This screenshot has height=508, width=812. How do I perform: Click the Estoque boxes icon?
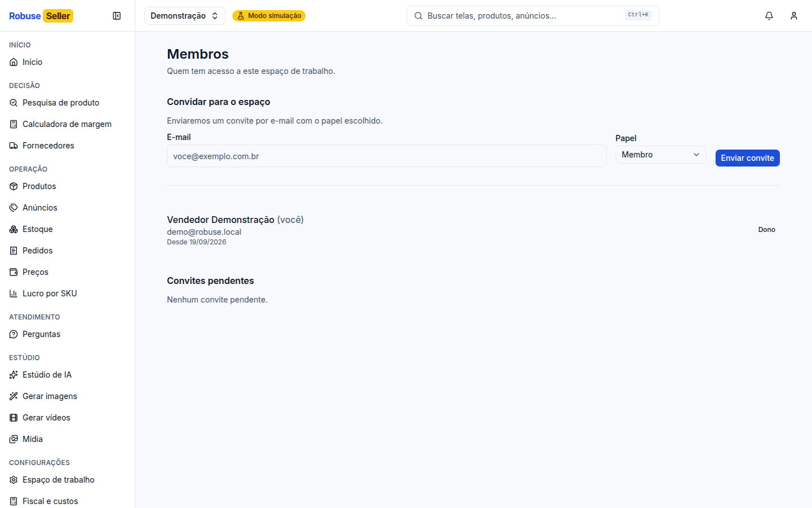tap(14, 229)
